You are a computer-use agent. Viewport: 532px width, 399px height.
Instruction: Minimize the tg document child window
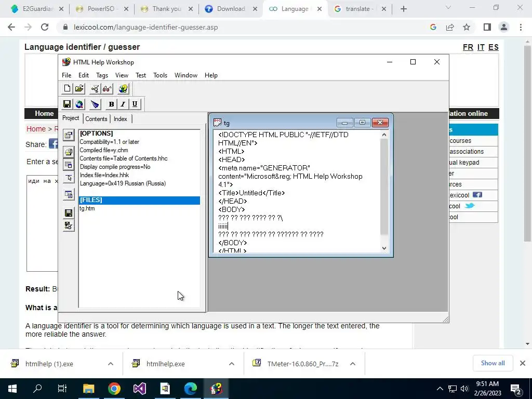click(345, 123)
